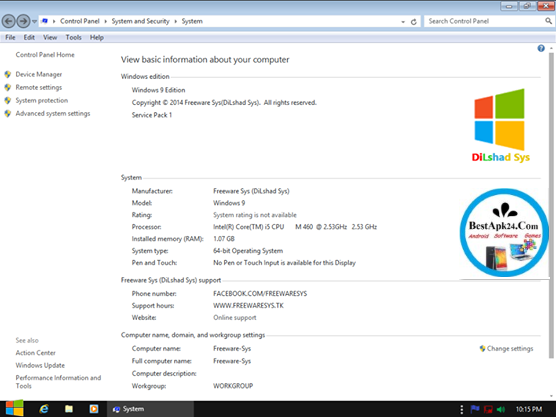Open Advanced system settings
The image size is (556, 417).
click(x=53, y=113)
